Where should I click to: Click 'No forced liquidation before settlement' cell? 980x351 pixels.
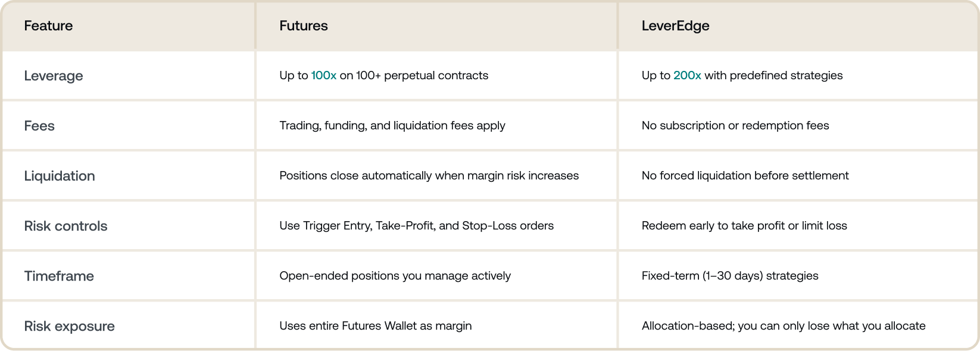tap(745, 176)
